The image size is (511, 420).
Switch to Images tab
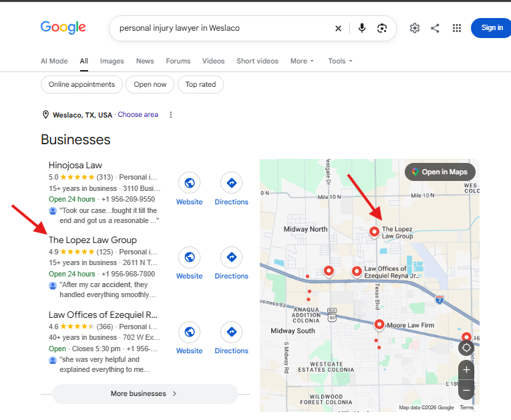(x=112, y=61)
